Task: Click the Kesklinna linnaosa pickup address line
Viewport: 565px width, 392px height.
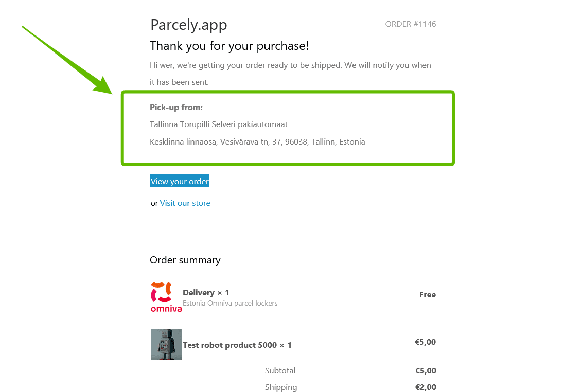Action: [257, 141]
